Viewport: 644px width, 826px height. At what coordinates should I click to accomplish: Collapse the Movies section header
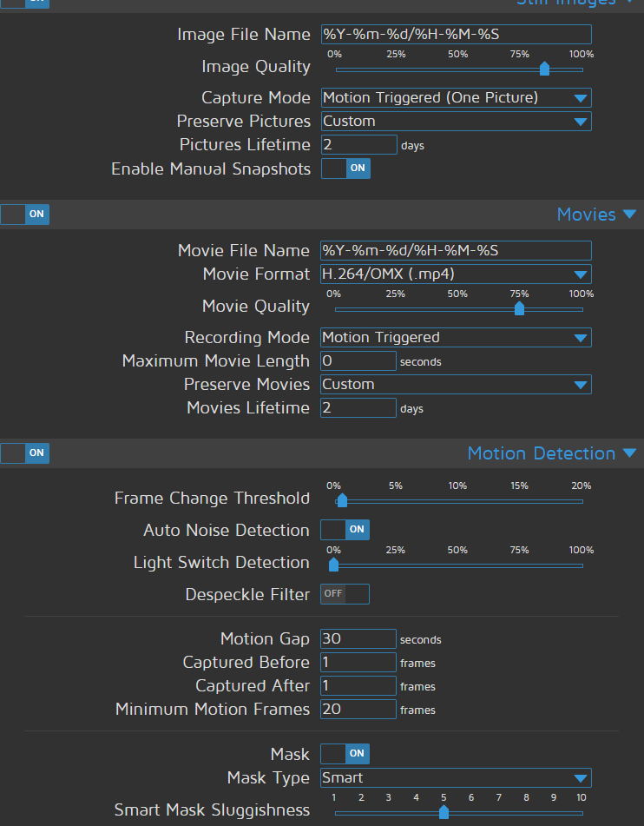pos(596,214)
